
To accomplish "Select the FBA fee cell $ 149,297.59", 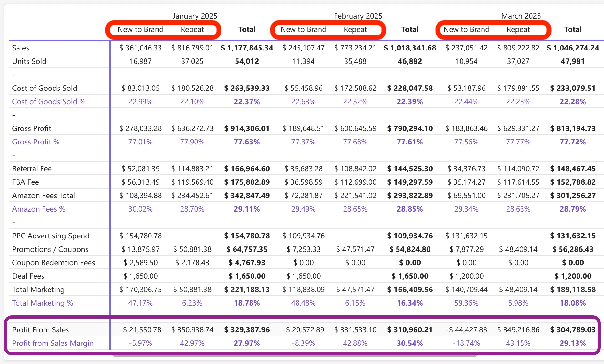I will [x=410, y=182].
